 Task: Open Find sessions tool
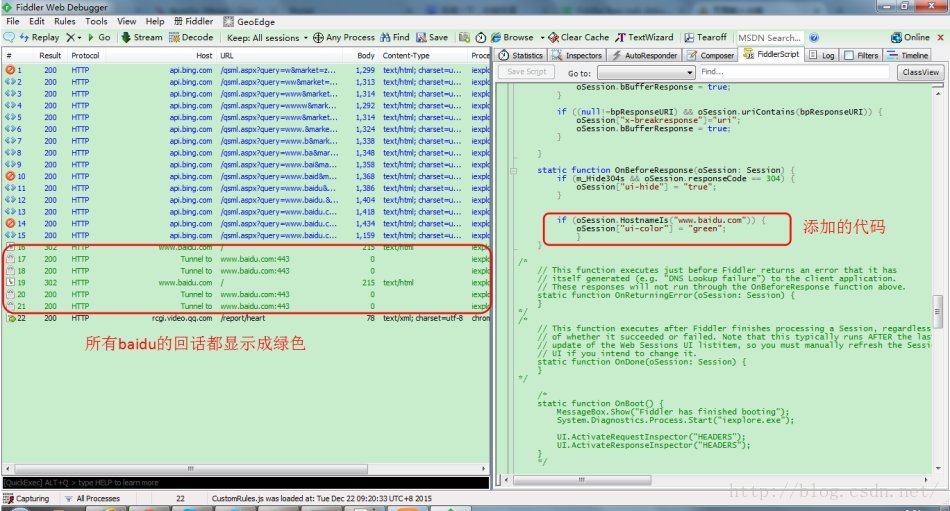[x=394, y=38]
